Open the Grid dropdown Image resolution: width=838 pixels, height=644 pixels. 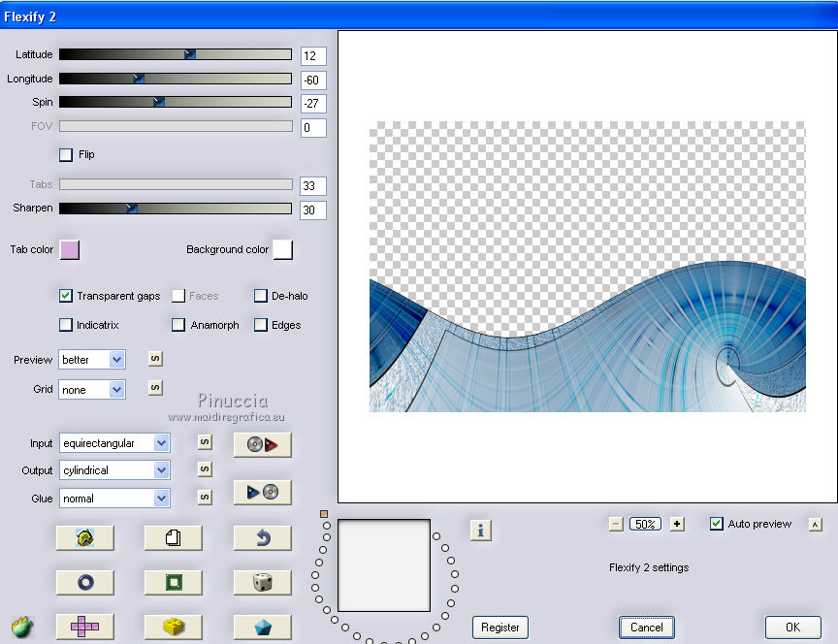[x=92, y=390]
